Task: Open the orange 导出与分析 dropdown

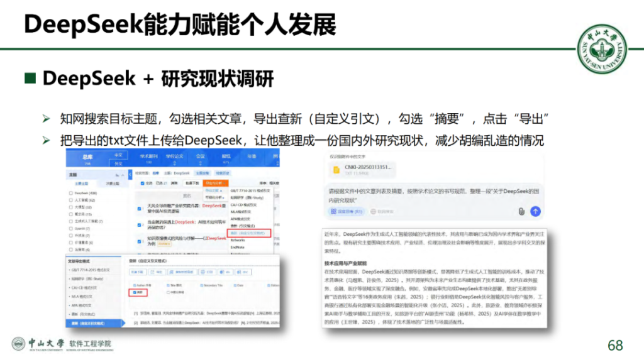Action: (215, 183)
